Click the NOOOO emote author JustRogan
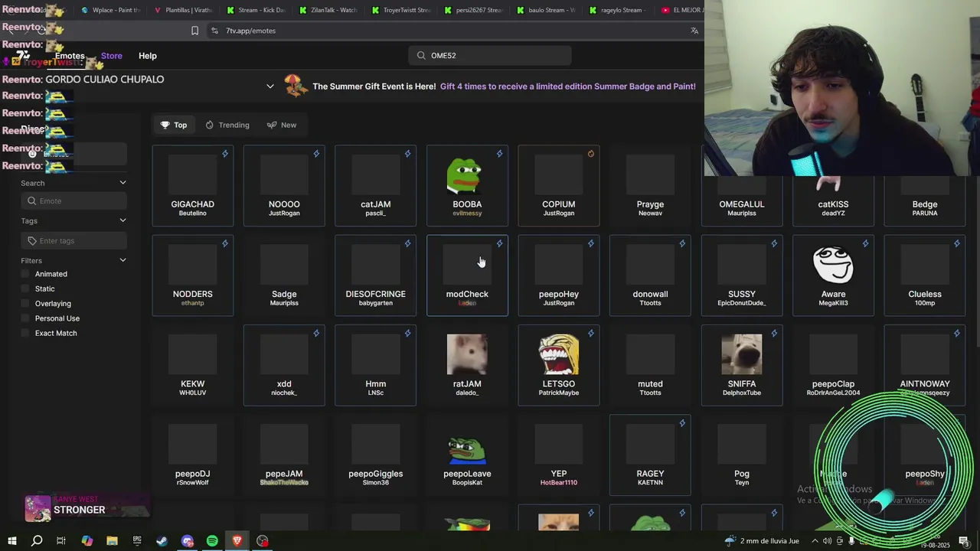Image resolution: width=980 pixels, height=551 pixels. 284,214
